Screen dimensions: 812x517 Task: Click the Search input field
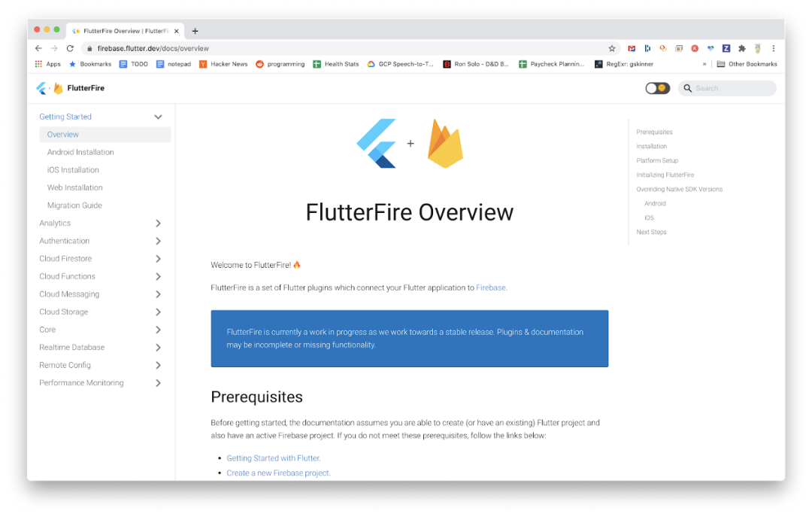coord(727,88)
